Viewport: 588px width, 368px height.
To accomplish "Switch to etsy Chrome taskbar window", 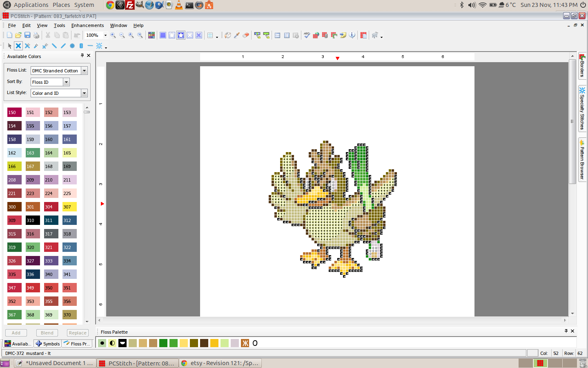I will (x=220, y=363).
